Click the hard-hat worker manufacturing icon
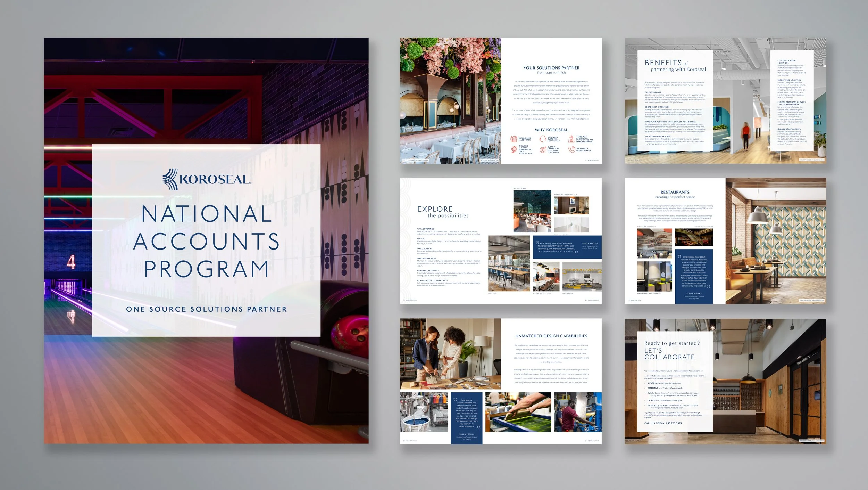The width and height of the screenshot is (868, 490). (x=571, y=139)
